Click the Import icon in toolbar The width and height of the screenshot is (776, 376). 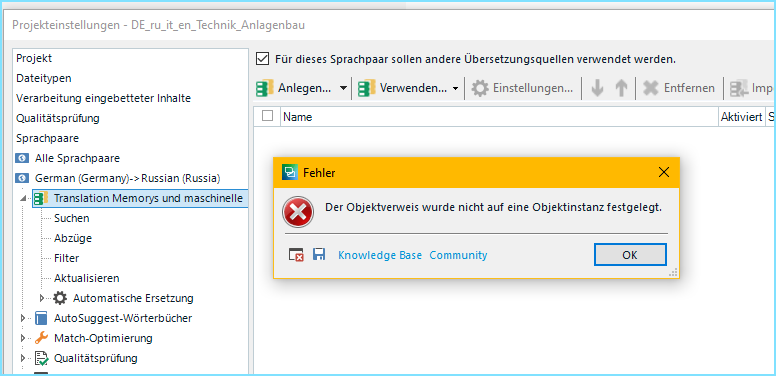pyautogui.click(x=739, y=89)
